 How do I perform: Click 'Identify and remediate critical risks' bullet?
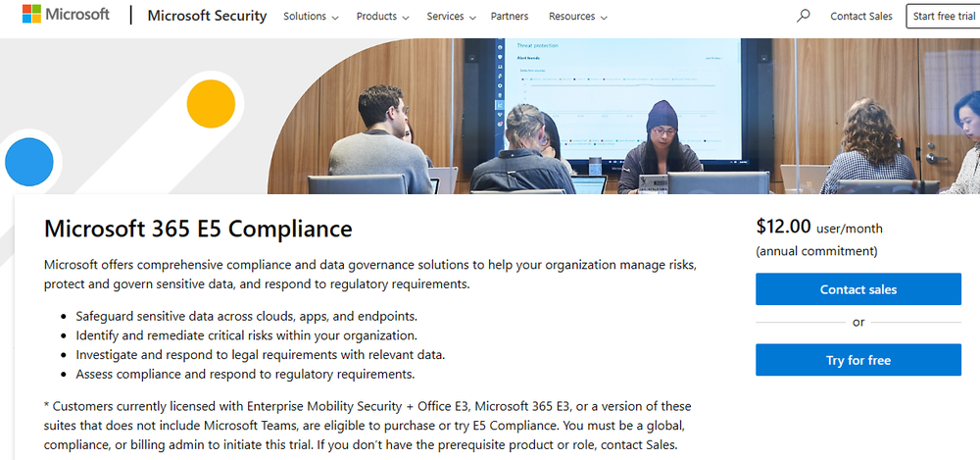[x=246, y=334]
